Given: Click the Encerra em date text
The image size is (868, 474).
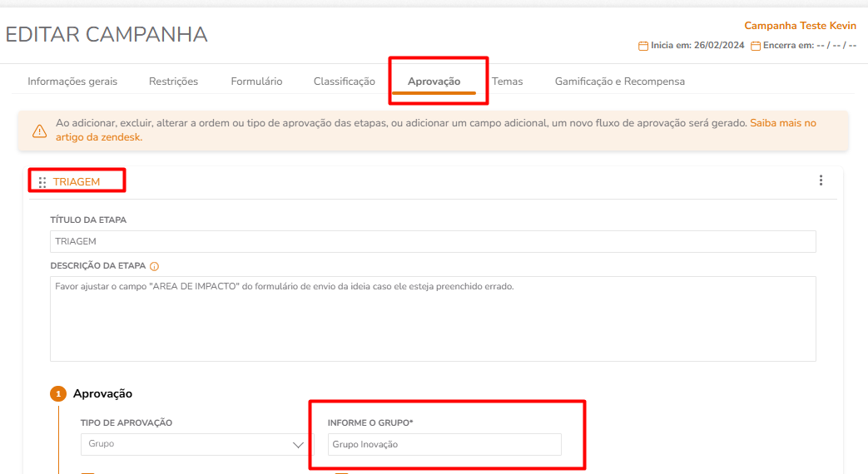Looking at the screenshot, I should click(809, 46).
